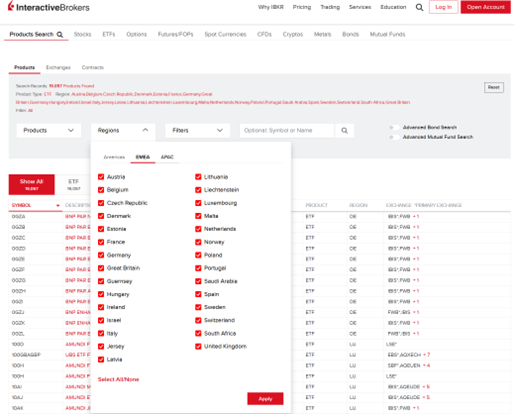
Task: Uncheck the Austria checkbox
Action: click(101, 177)
